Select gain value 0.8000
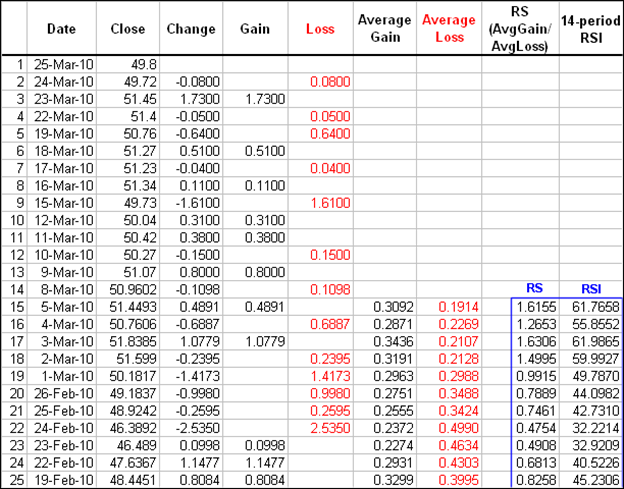The height and width of the screenshot is (489, 624). (265, 272)
